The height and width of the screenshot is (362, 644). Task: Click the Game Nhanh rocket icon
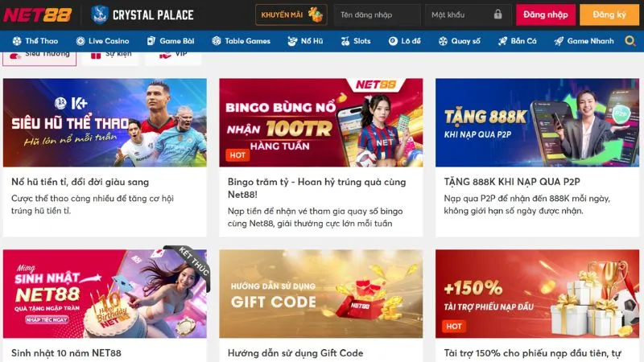(559, 41)
